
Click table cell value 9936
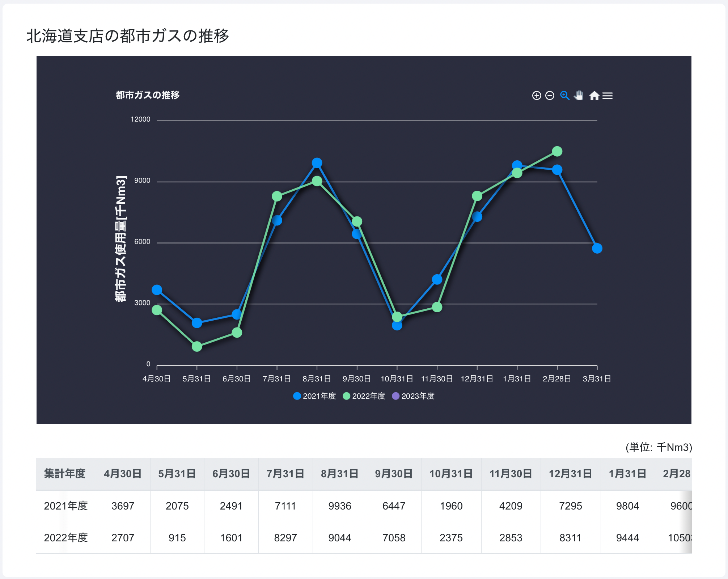click(339, 506)
